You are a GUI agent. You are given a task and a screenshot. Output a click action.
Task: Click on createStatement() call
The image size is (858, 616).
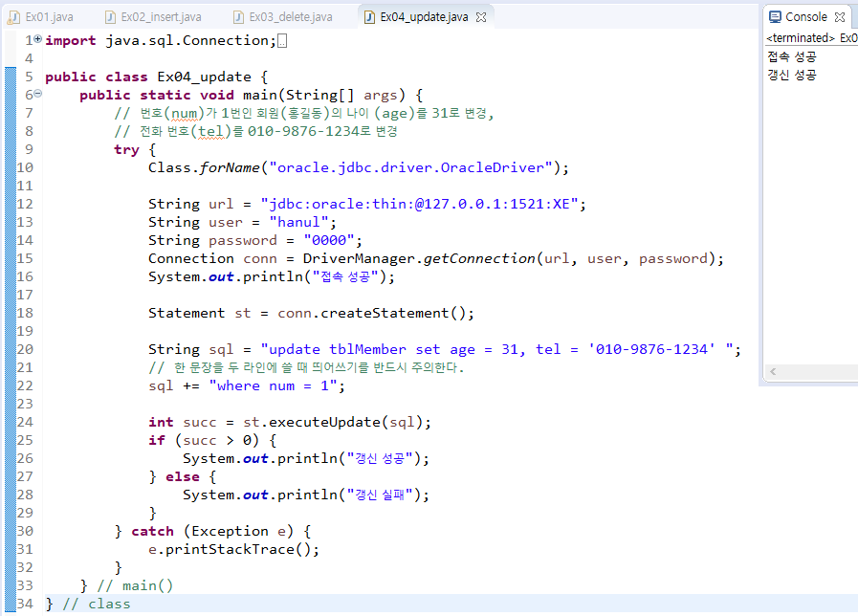point(392,313)
